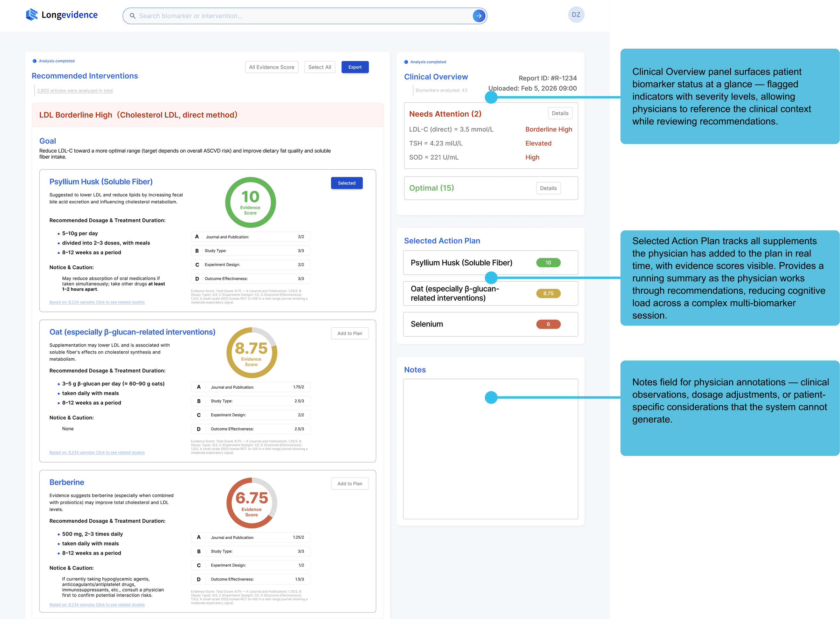Toggle the Selected button on Psyllium Husk
840x619 pixels.
pos(347,183)
